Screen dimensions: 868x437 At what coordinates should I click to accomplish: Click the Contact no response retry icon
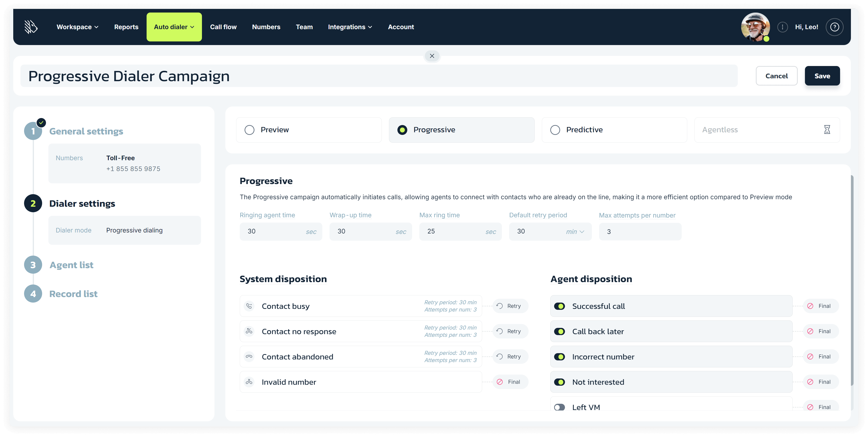click(x=499, y=331)
